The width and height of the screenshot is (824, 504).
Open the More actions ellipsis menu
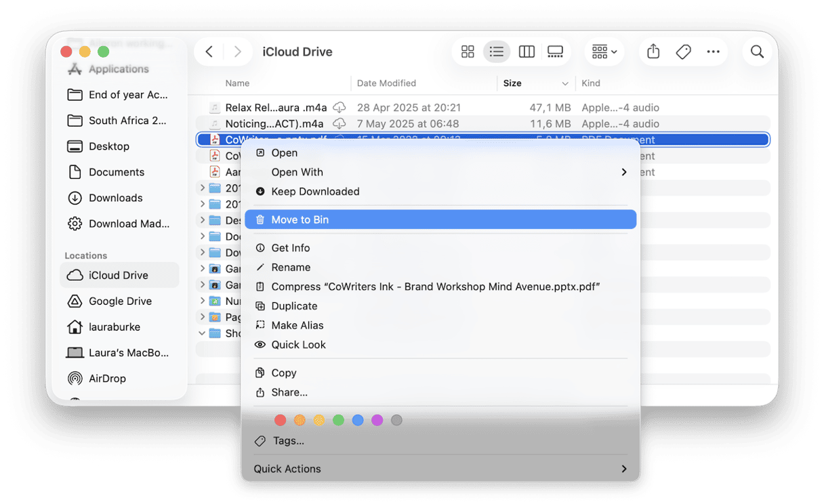[713, 52]
